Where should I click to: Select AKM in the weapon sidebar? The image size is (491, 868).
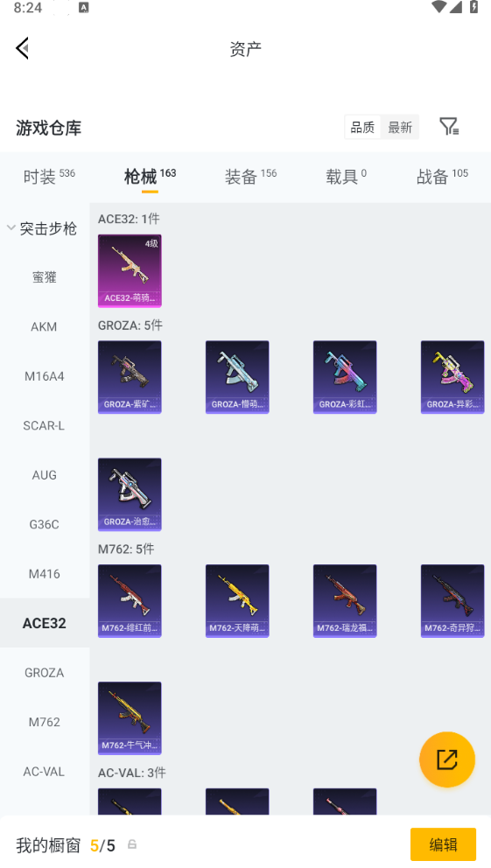pyautogui.click(x=45, y=326)
